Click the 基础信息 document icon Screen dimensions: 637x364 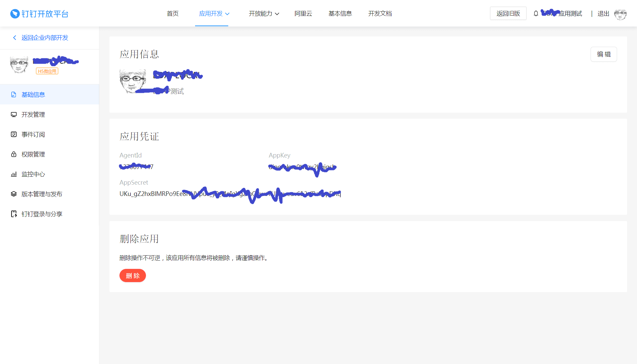click(x=14, y=94)
